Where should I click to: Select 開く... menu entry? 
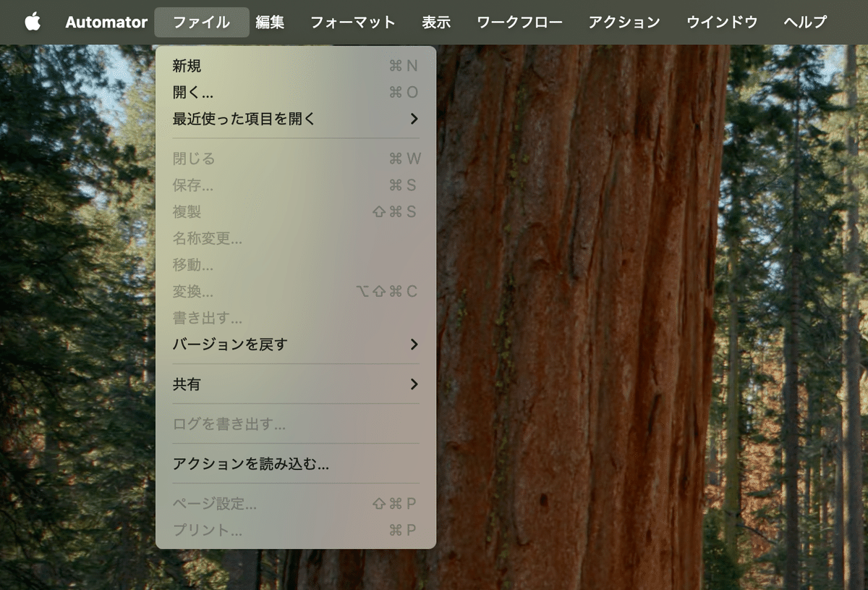[296, 92]
